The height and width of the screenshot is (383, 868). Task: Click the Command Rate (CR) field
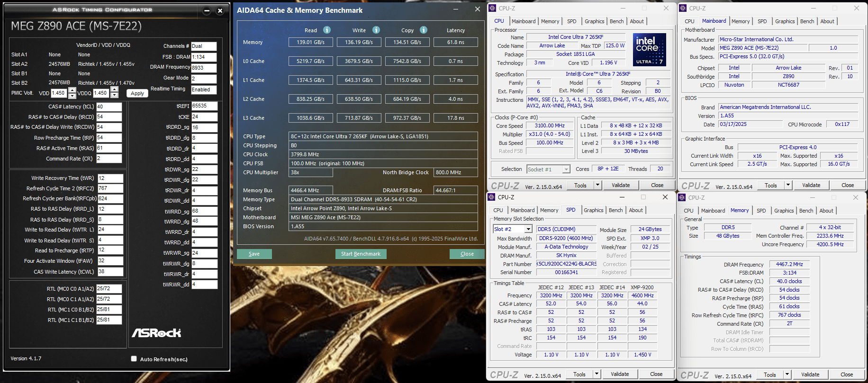(x=109, y=159)
